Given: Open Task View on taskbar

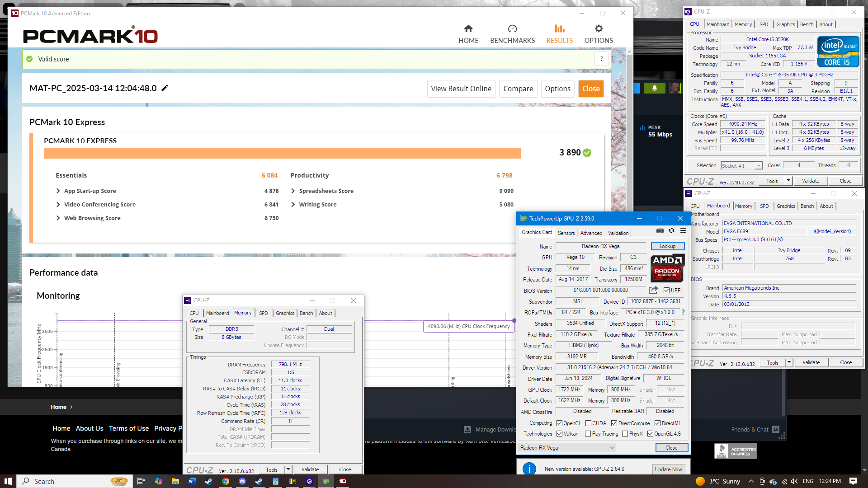Looking at the screenshot, I should click(141, 481).
